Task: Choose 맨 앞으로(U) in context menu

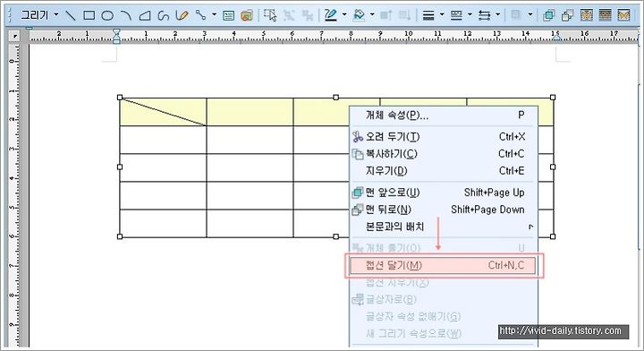Action: click(443, 193)
